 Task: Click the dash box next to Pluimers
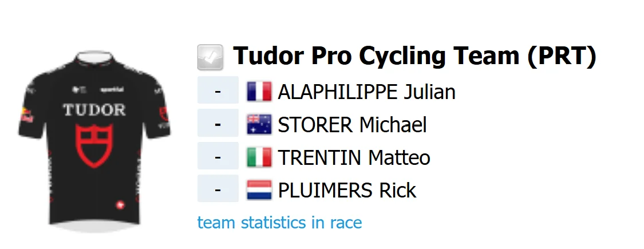tap(218, 188)
